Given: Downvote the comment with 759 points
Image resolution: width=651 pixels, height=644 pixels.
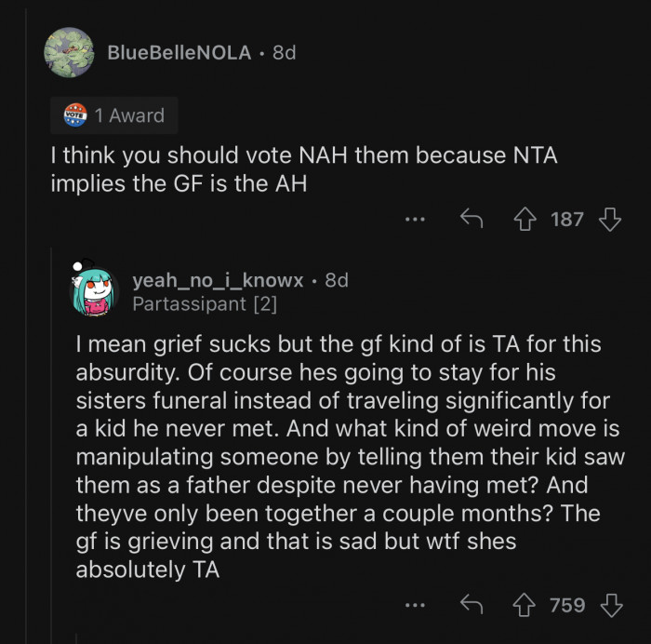Looking at the screenshot, I should point(610,606).
